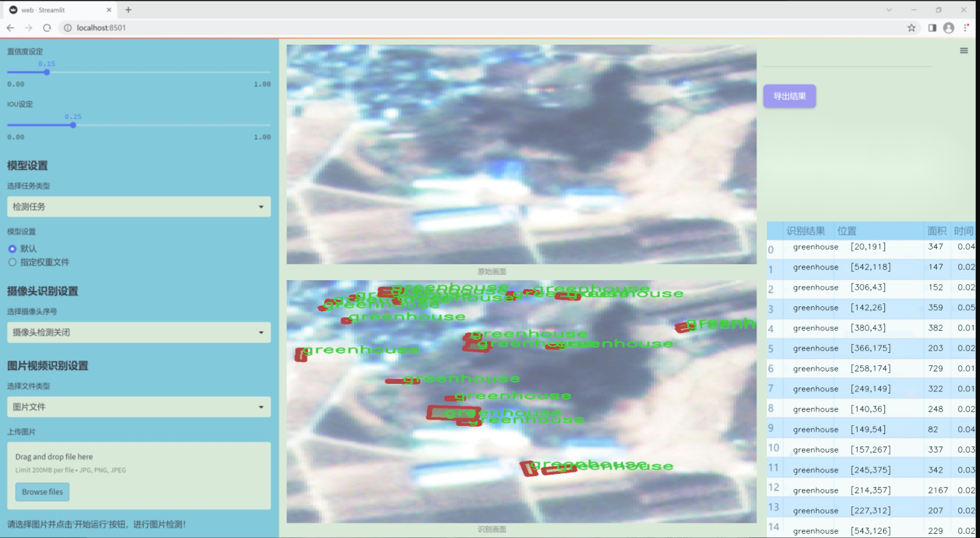Click the 位置 column header
The height and width of the screenshot is (538, 980).
(x=847, y=231)
